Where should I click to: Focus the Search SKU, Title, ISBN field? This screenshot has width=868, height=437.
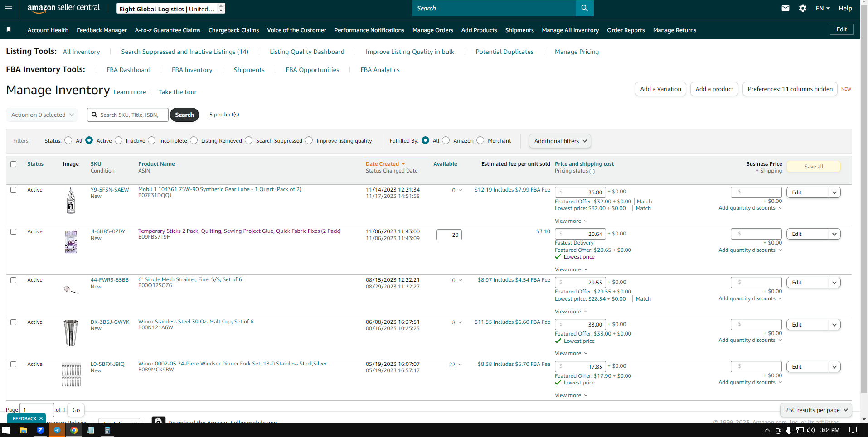click(x=128, y=115)
